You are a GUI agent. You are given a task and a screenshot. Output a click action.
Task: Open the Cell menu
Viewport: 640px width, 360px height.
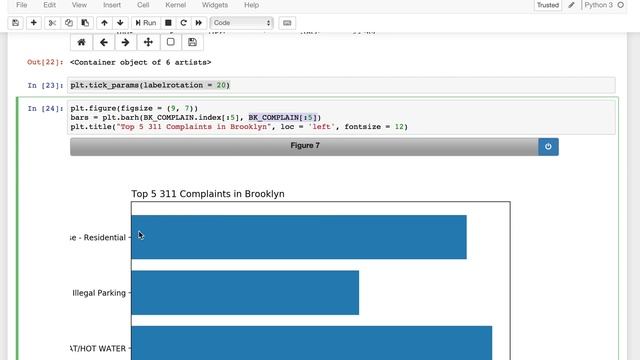(x=143, y=5)
